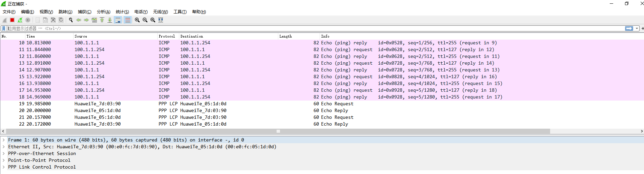Expand the Ethernet II details row
The width and height of the screenshot is (644, 174).
pos(4,147)
